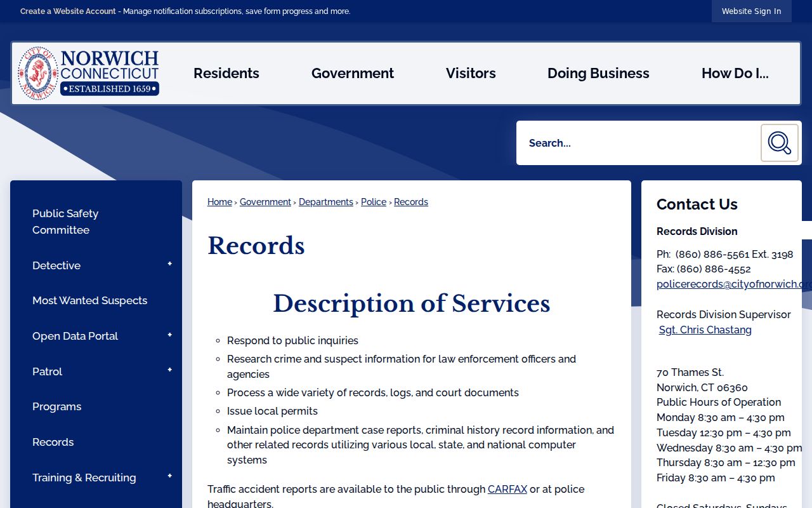This screenshot has width=812, height=508.
Task: Click the Description of Services heading
Action: [x=412, y=304]
